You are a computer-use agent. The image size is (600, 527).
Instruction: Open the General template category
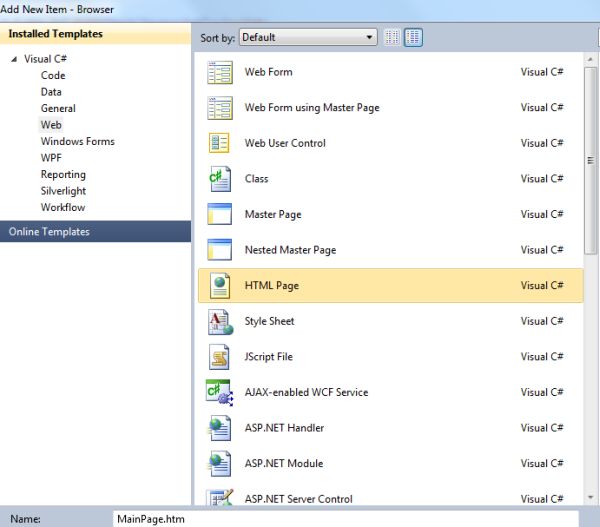pos(58,108)
